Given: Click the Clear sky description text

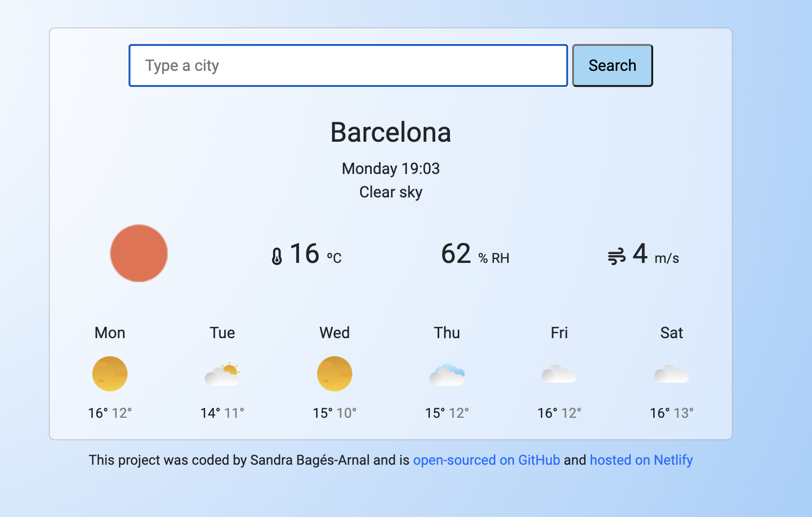Looking at the screenshot, I should [390, 192].
